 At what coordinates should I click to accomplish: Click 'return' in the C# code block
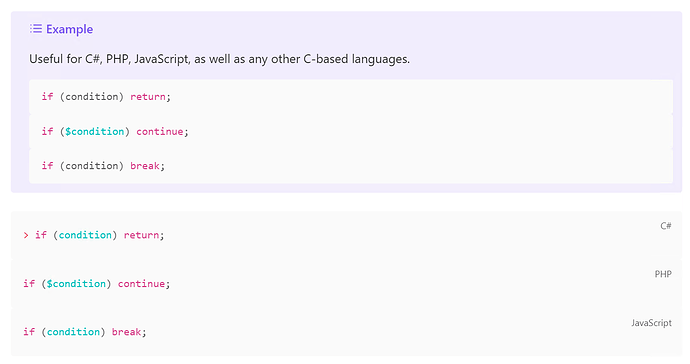141,235
